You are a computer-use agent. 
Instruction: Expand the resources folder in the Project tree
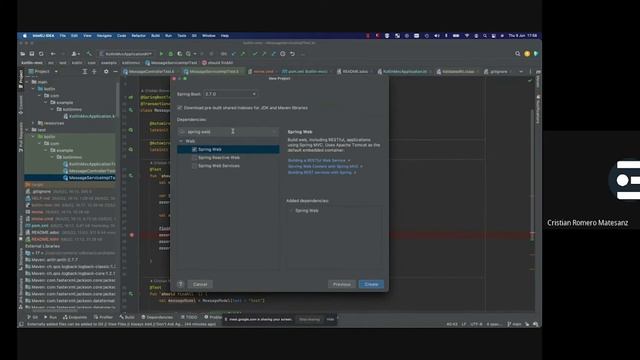(x=33, y=123)
